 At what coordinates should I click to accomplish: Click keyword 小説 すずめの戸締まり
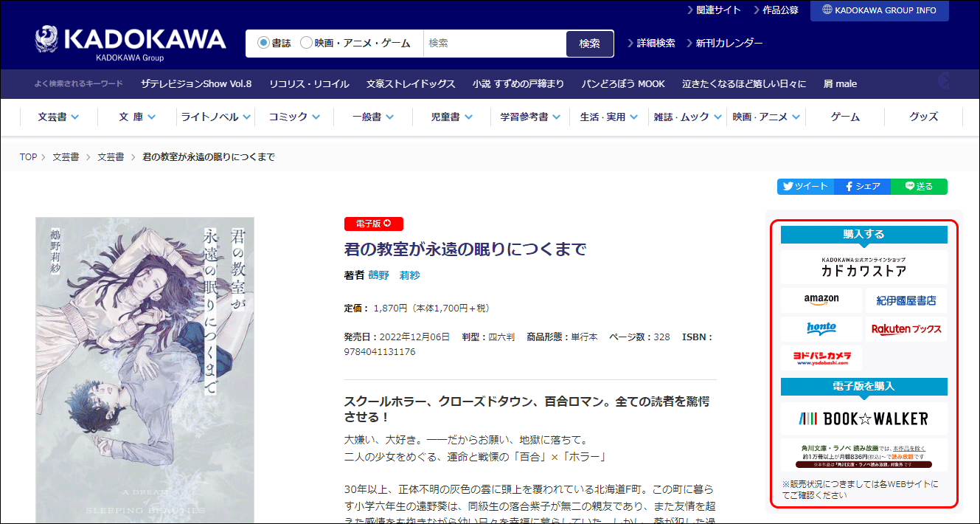coord(518,84)
